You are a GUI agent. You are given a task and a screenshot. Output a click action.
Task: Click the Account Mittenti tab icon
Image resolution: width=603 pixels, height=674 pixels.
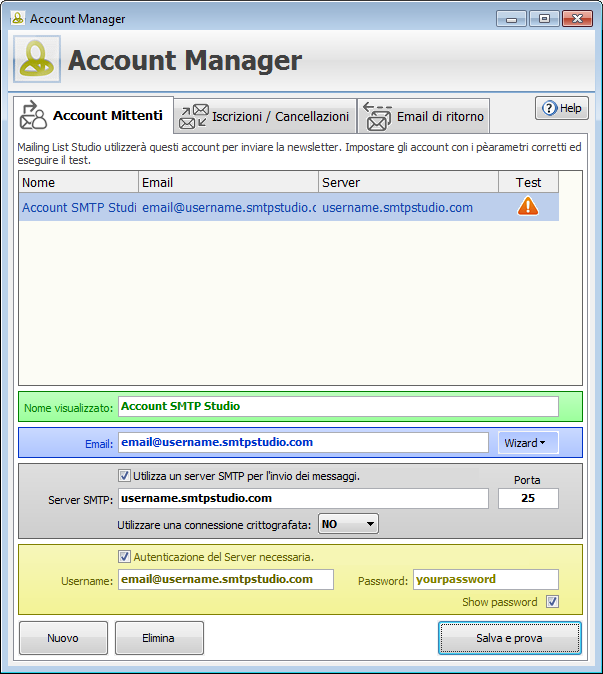click(34, 116)
